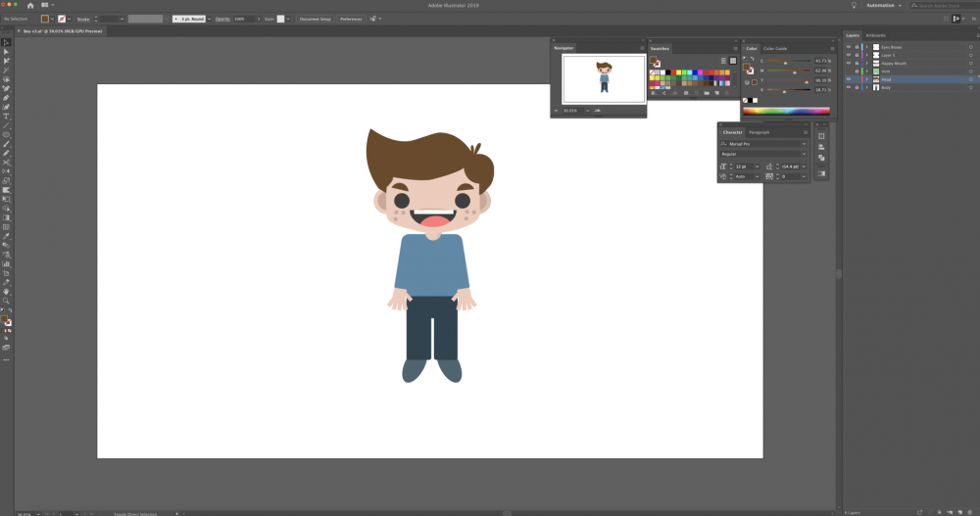Hide the Eyes Brows layer

[849, 45]
